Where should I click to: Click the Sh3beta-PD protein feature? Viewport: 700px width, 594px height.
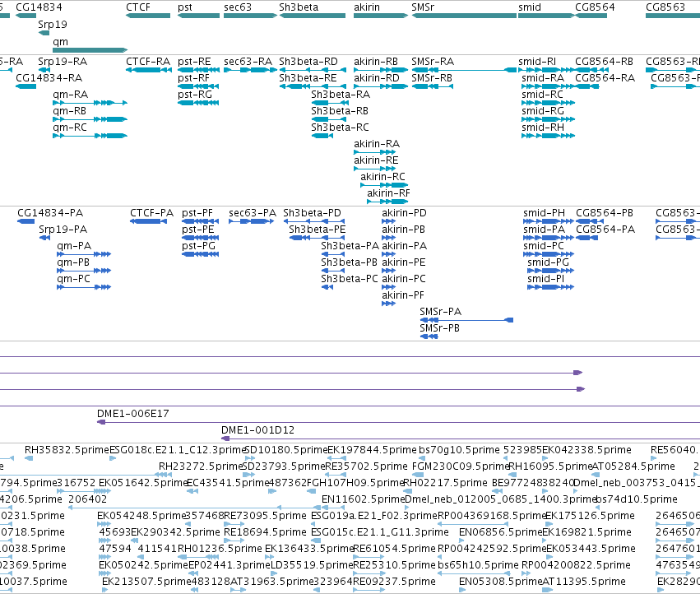click(314, 221)
